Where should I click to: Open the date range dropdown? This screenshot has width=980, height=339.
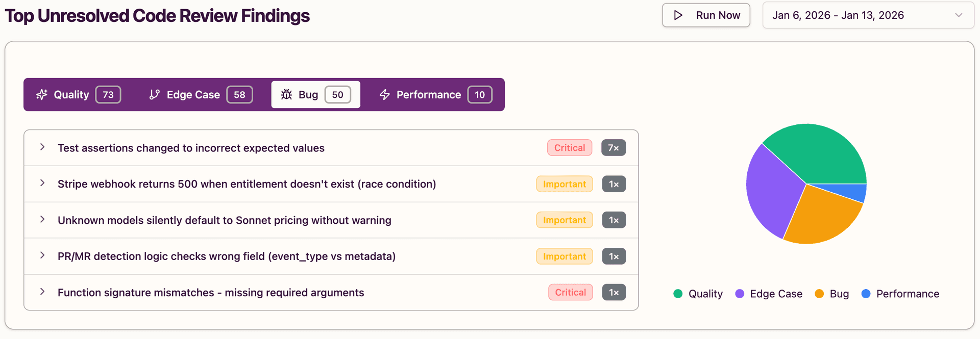(868, 15)
